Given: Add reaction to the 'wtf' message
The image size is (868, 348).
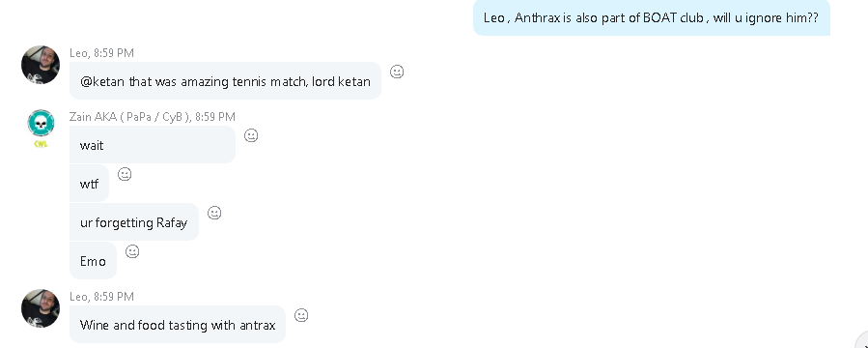Looking at the screenshot, I should coord(125,174).
